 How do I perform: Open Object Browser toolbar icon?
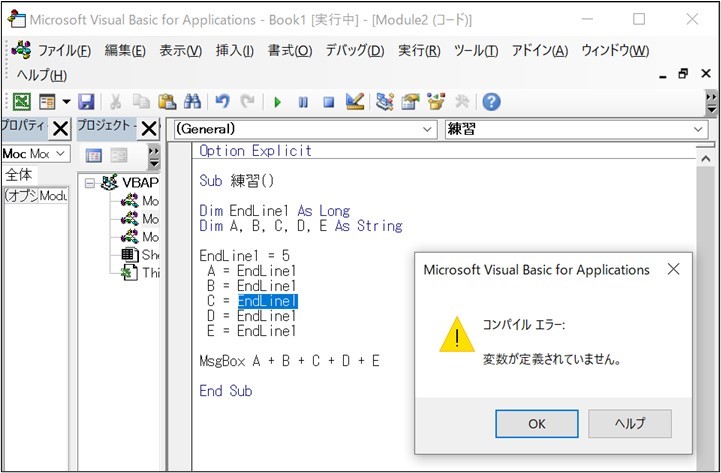436,102
